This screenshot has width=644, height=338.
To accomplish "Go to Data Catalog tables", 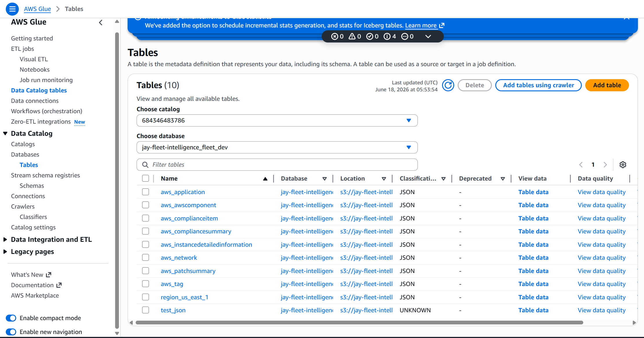I will (x=39, y=90).
